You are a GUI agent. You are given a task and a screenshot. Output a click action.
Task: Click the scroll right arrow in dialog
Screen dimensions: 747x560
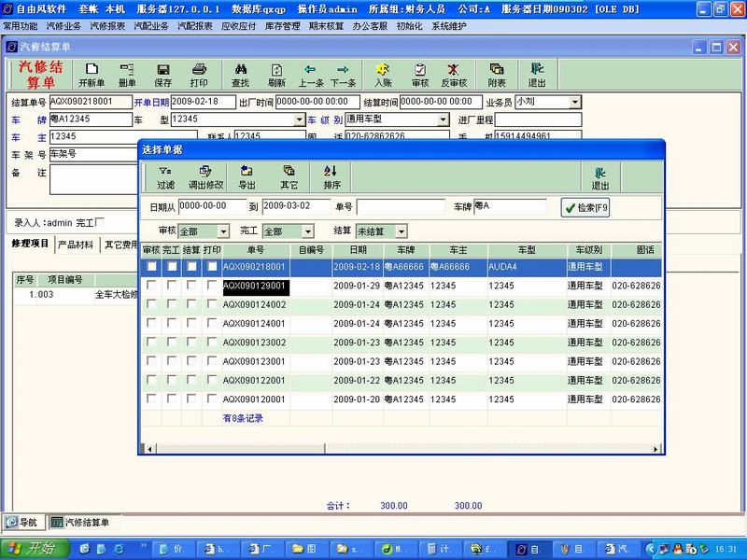(x=655, y=449)
